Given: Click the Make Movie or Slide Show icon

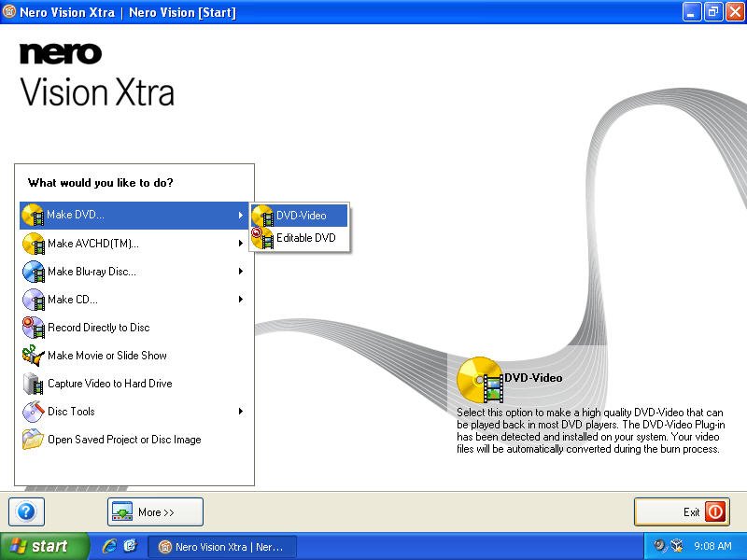Looking at the screenshot, I should click(34, 356).
